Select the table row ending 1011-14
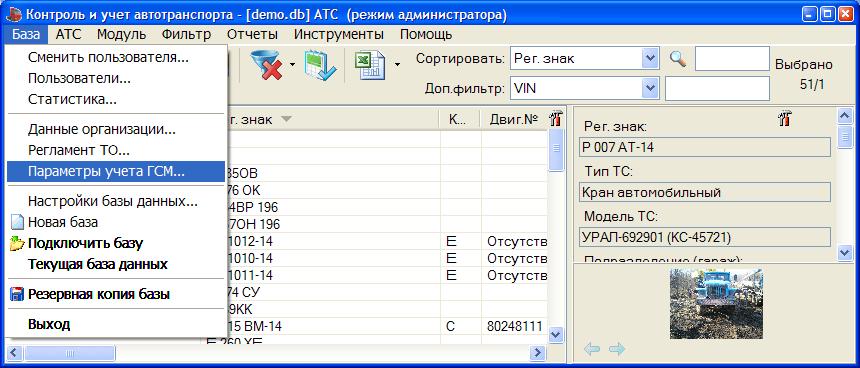The image size is (860, 368). [x=387, y=275]
